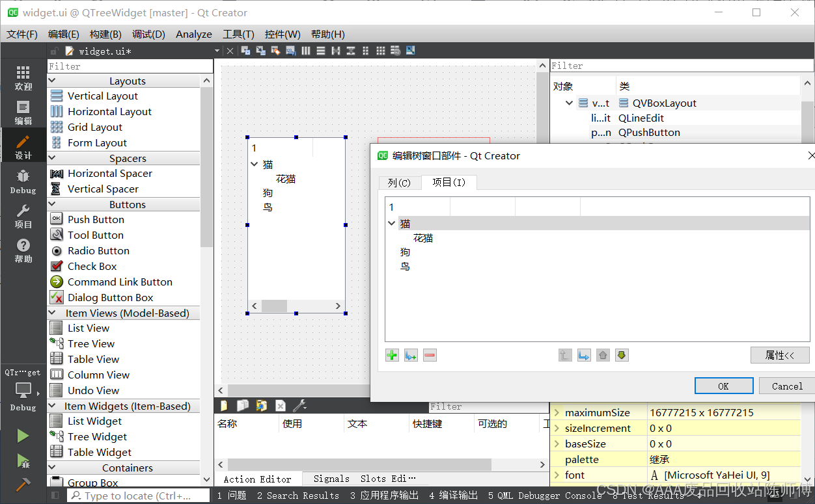Open the 项目 projects mode
The width and height of the screenshot is (815, 504).
coord(23,216)
